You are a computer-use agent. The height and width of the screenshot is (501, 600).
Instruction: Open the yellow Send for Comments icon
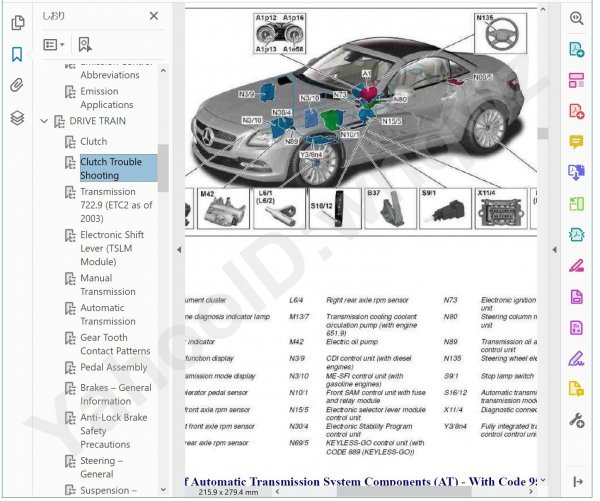(576, 389)
